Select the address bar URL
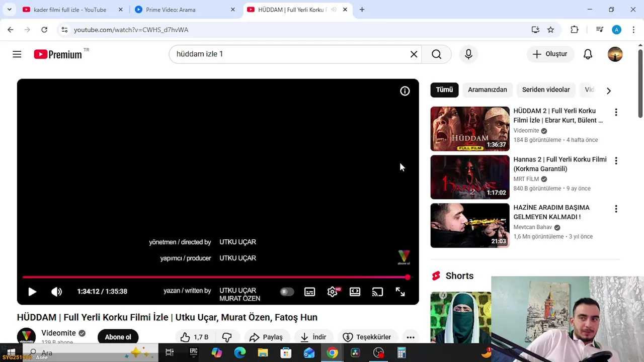This screenshot has height=362, width=644. pyautogui.click(x=131, y=30)
